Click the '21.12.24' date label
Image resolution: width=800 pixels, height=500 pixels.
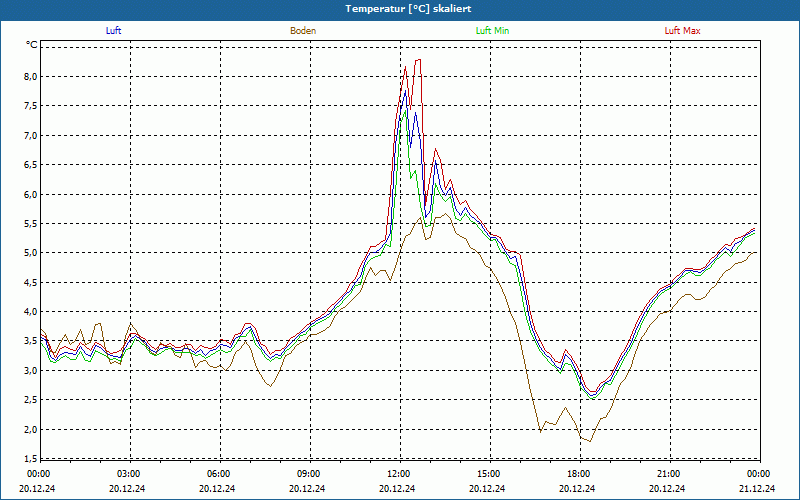tap(757, 488)
